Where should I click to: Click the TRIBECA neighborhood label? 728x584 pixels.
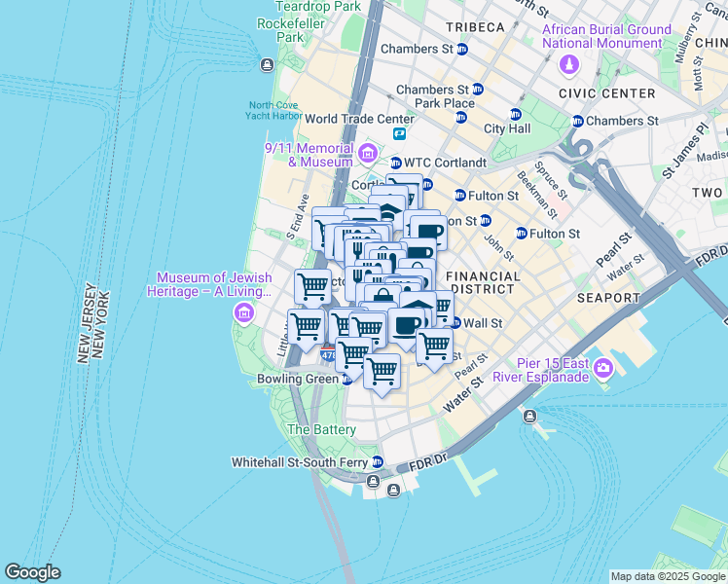point(475,27)
